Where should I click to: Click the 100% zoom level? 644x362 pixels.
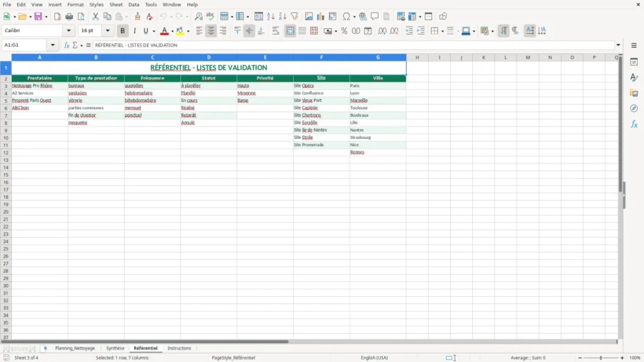click(x=635, y=358)
